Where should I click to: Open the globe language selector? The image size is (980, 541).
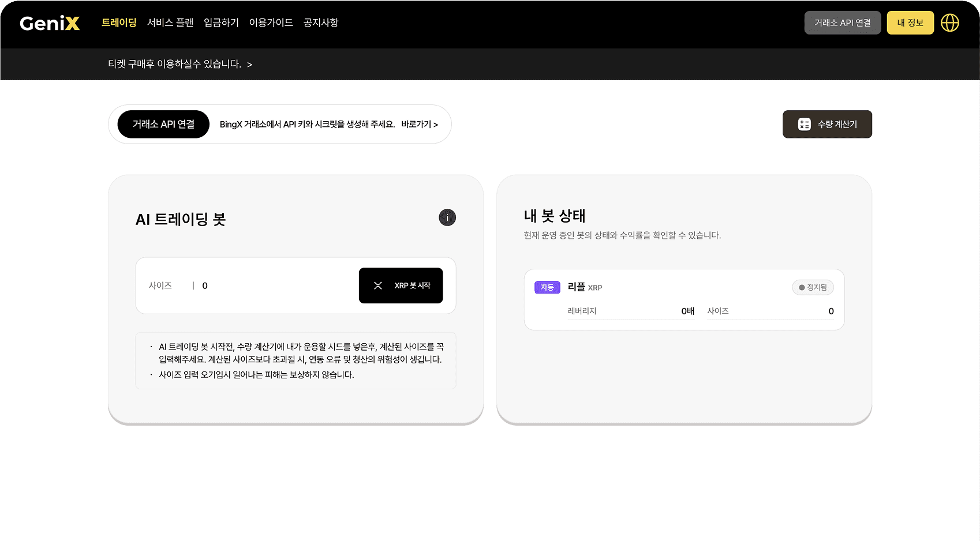(x=949, y=23)
